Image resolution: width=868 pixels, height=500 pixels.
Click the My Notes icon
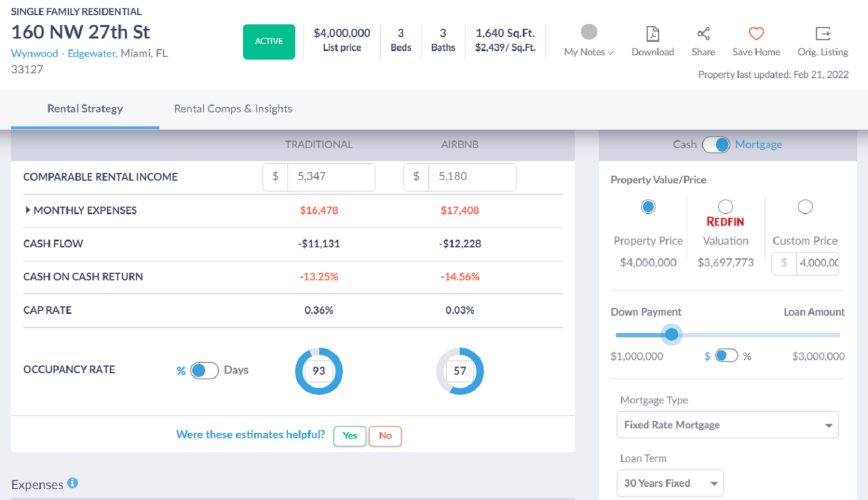click(588, 32)
